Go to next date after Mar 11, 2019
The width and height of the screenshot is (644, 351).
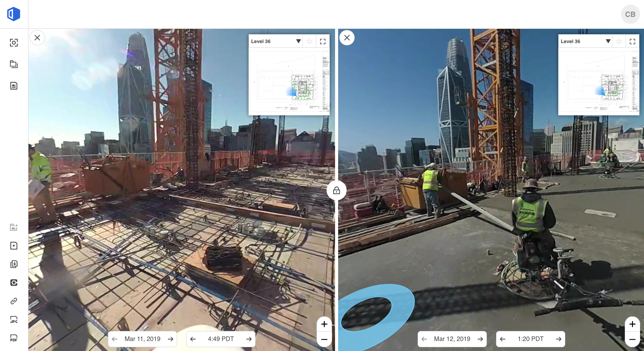170,339
